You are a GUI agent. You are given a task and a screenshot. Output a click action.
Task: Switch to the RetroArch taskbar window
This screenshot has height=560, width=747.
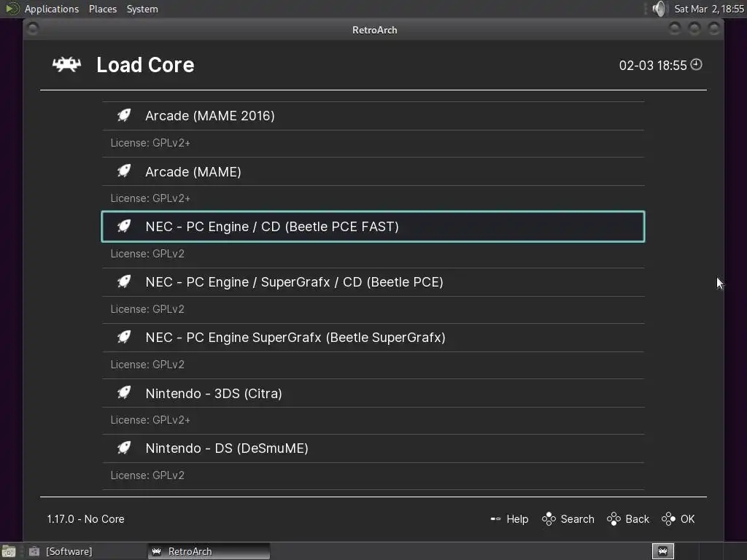click(x=209, y=551)
